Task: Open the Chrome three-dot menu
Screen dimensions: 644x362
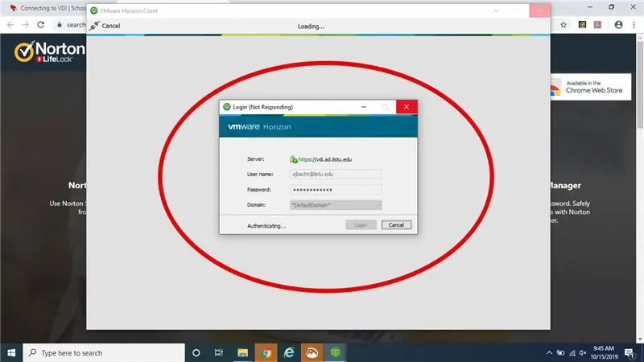Action: (634, 25)
